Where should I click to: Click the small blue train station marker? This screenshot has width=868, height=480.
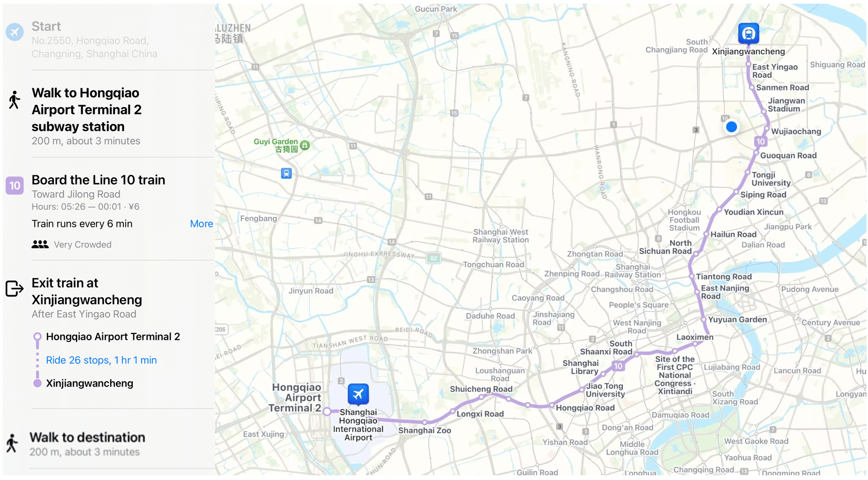pos(286,173)
